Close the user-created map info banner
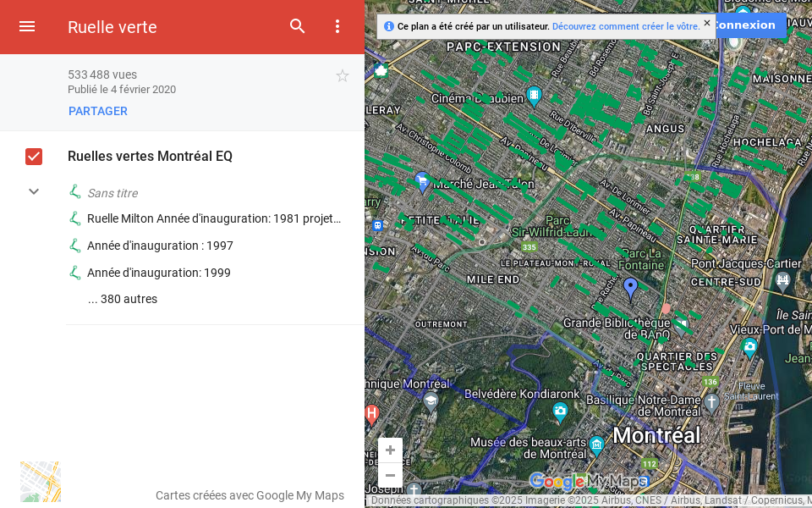 (x=707, y=24)
